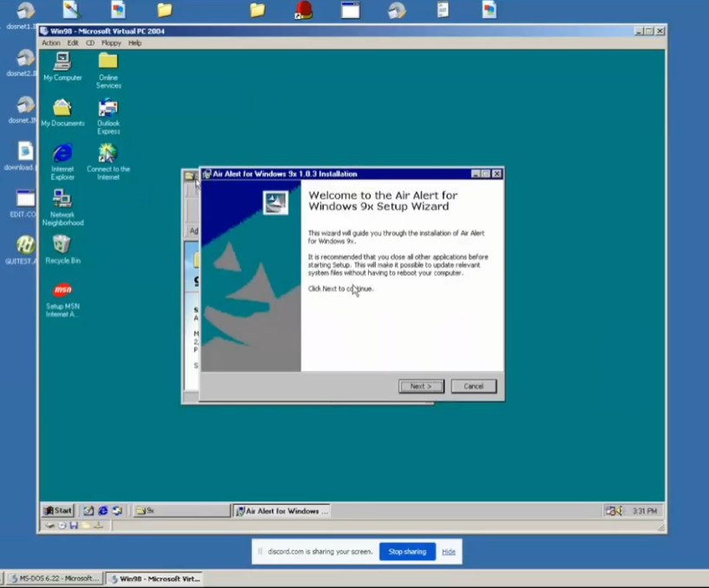The height and width of the screenshot is (588, 709).
Task: Open the Action menu in Virtual PC
Action: click(x=51, y=43)
